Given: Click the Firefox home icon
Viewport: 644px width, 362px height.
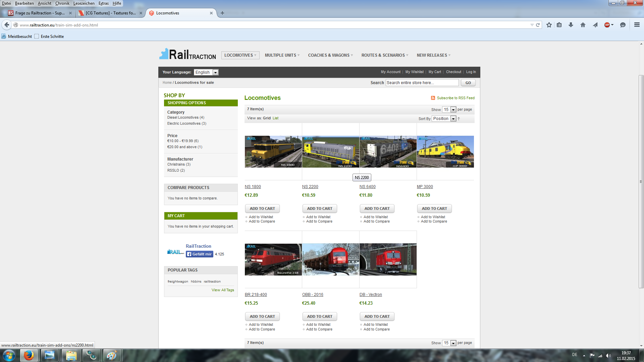Looking at the screenshot, I should 583,25.
